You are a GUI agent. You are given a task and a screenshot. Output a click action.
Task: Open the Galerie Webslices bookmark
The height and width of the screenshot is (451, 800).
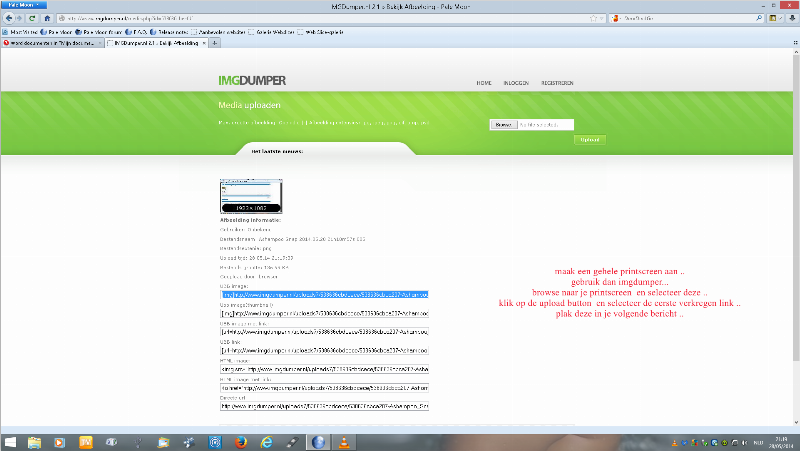[x=271, y=32]
